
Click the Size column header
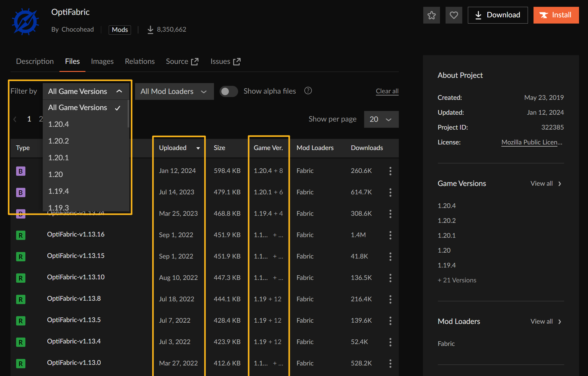(219, 148)
